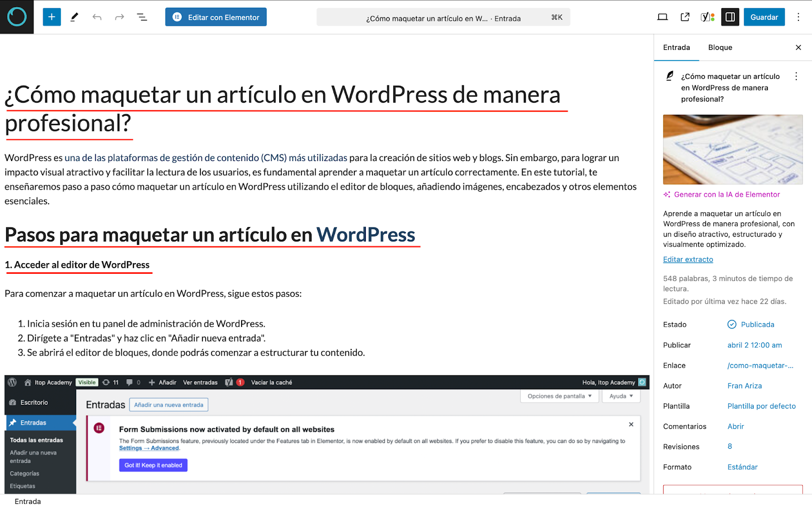Expand Ayuda dropdown in screenshot
Image resolution: width=812 pixels, height=508 pixels.
[621, 396]
